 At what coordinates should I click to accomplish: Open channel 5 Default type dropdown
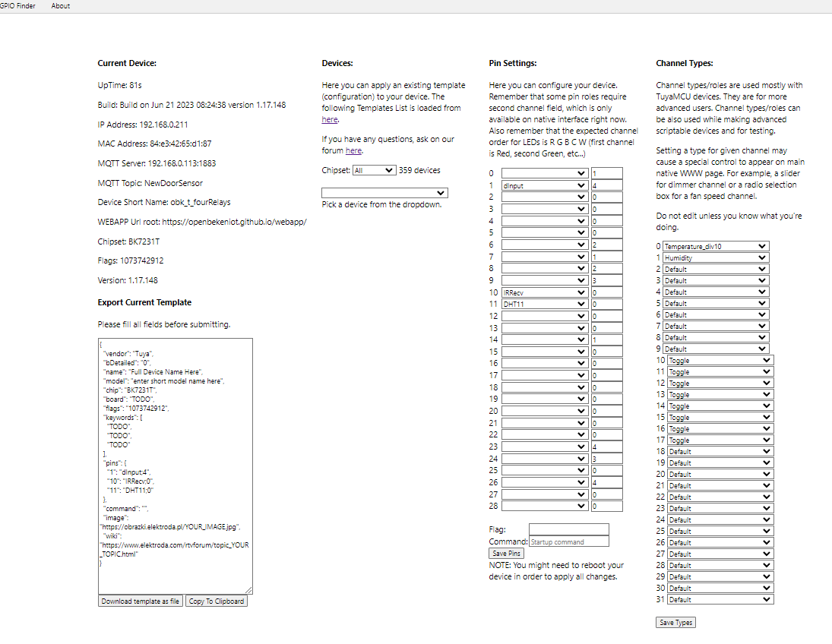click(x=716, y=304)
